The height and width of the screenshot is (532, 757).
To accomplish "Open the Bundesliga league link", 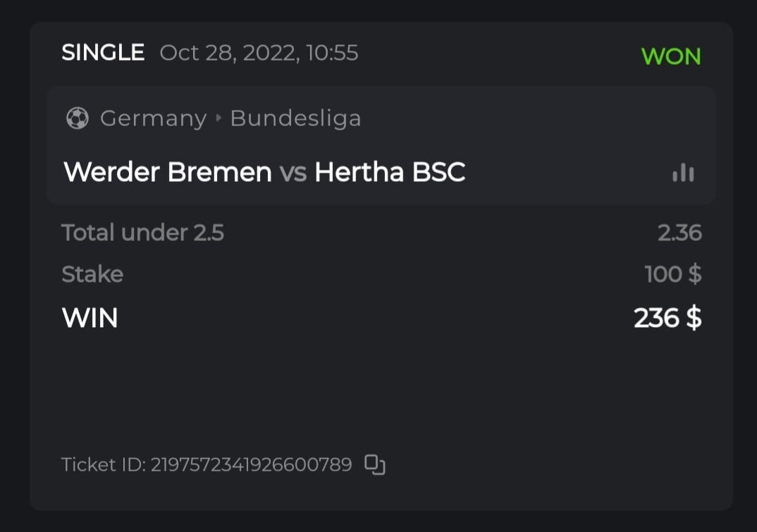I will pos(295,118).
